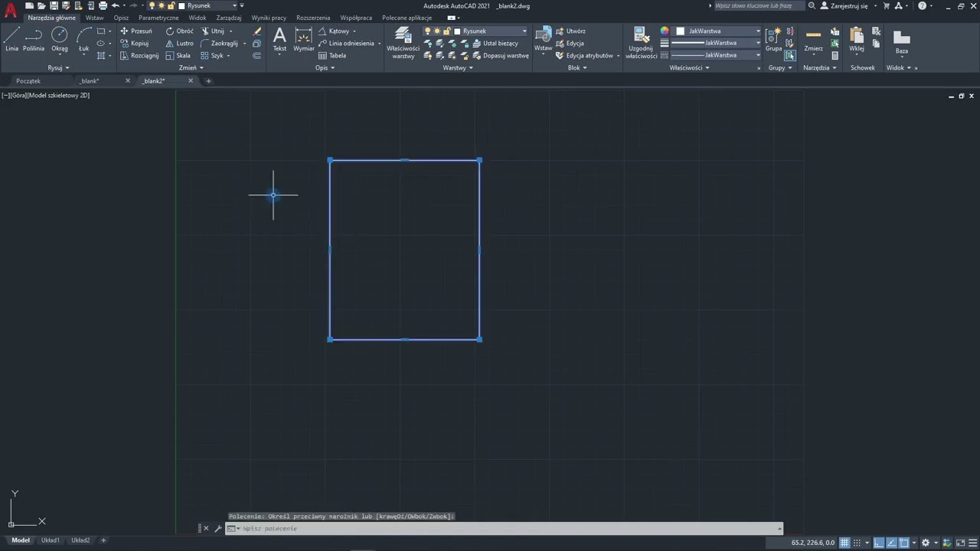Viewport: 980px width, 551px height.
Task: Expand the Opis panel
Action: pyautogui.click(x=325, y=67)
